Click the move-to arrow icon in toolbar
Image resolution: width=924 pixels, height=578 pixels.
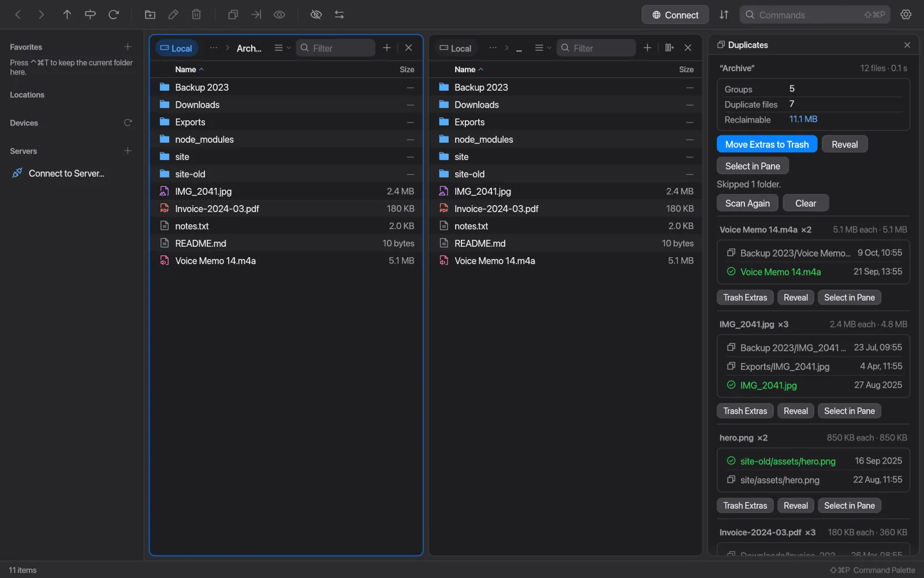coord(256,14)
